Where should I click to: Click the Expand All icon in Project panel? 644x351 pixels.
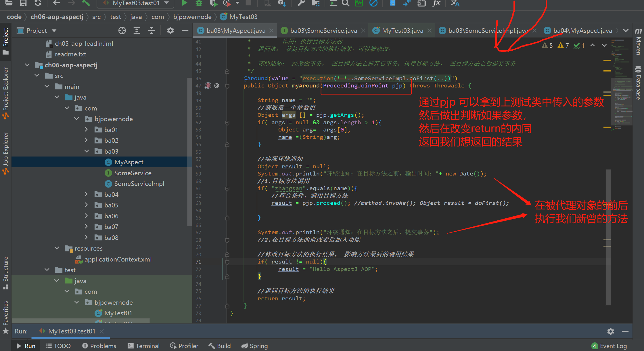137,30
